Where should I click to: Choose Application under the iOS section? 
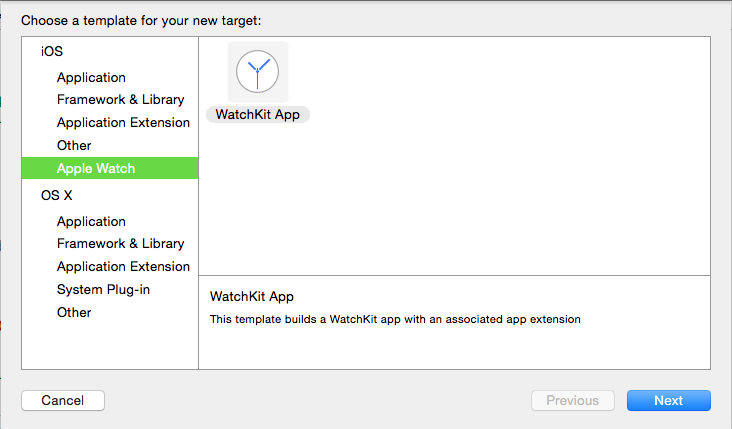click(91, 77)
